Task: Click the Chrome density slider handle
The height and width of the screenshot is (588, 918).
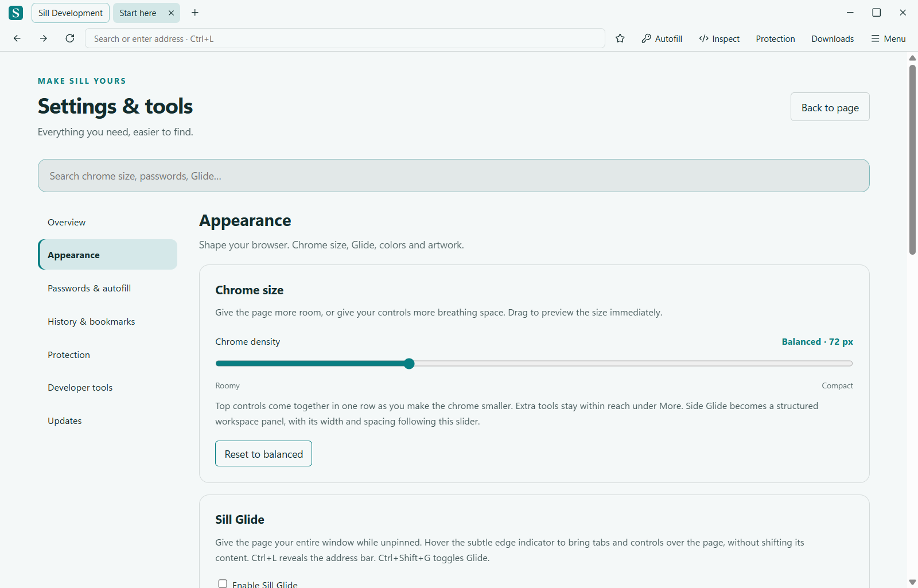Action: pos(409,363)
